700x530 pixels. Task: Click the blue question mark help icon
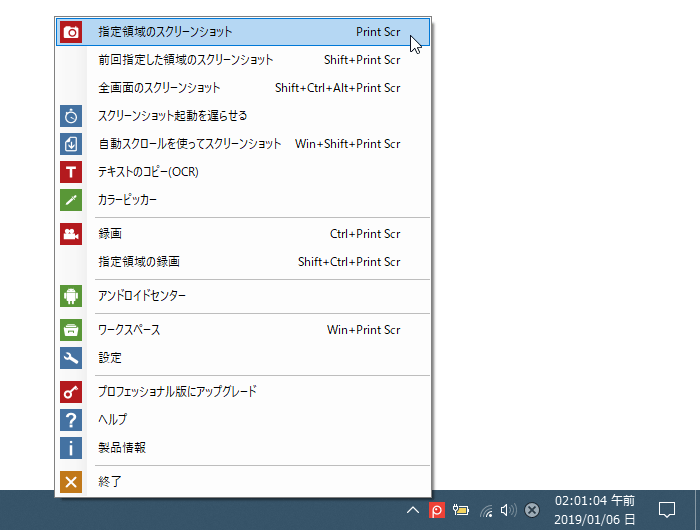pos(71,420)
